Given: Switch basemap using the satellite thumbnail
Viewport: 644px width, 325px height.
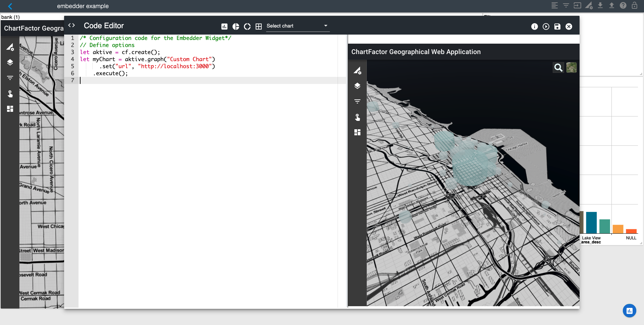Looking at the screenshot, I should tap(571, 68).
